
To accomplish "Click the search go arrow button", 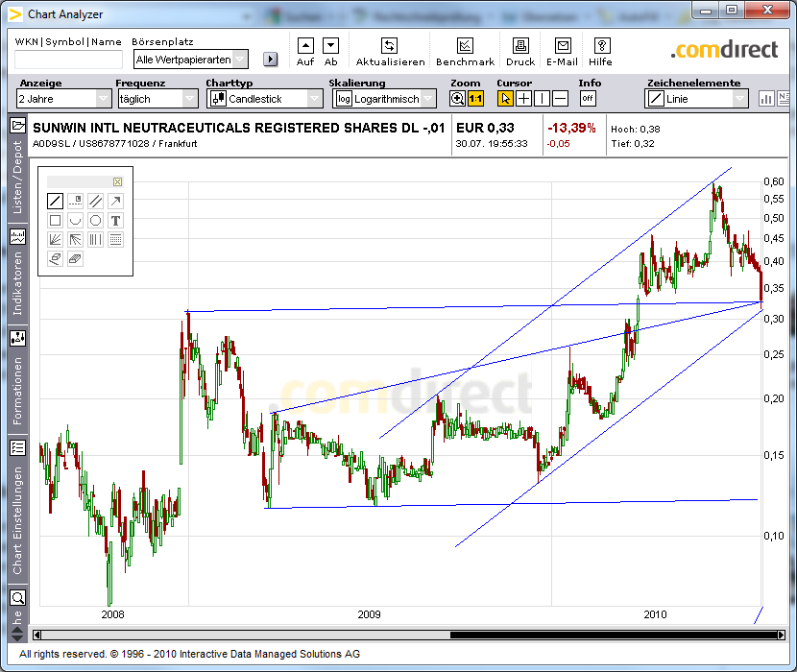I will [x=271, y=60].
